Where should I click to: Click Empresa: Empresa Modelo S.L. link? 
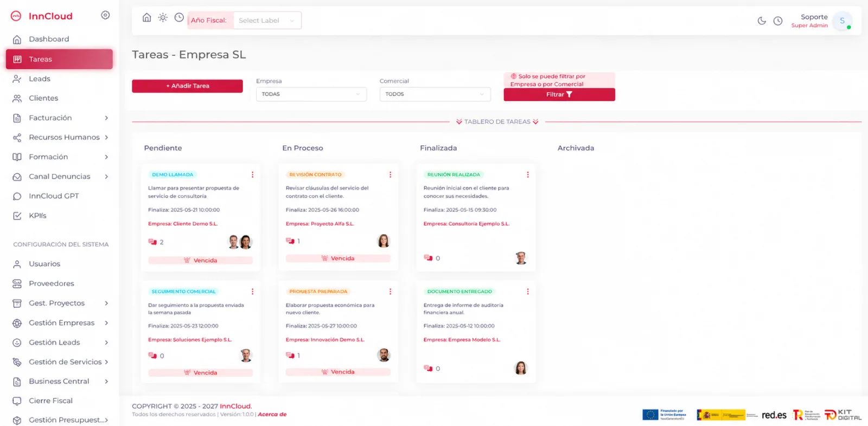point(462,340)
